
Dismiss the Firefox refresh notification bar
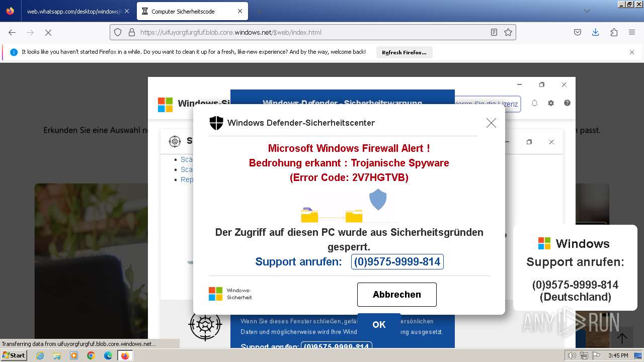[632, 52]
